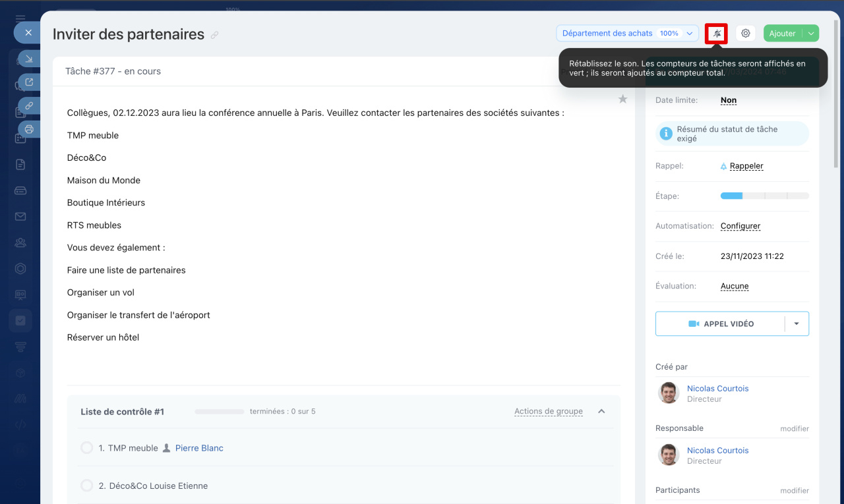
Task: Collapse Liste de contrôle #1
Action: (x=601, y=412)
